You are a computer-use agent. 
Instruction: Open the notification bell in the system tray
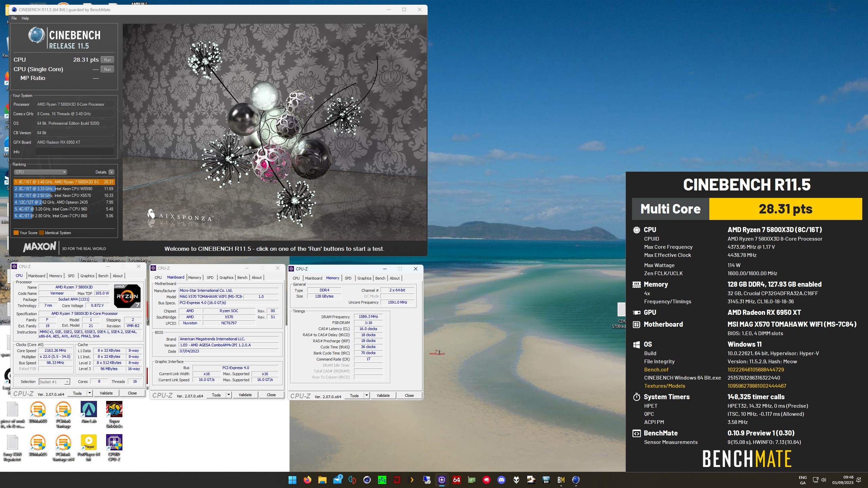point(859,480)
